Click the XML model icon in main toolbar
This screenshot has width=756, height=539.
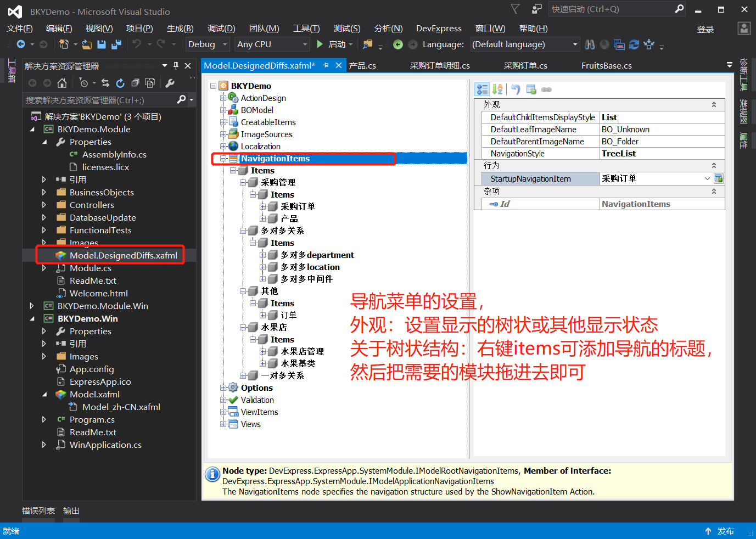(619, 44)
